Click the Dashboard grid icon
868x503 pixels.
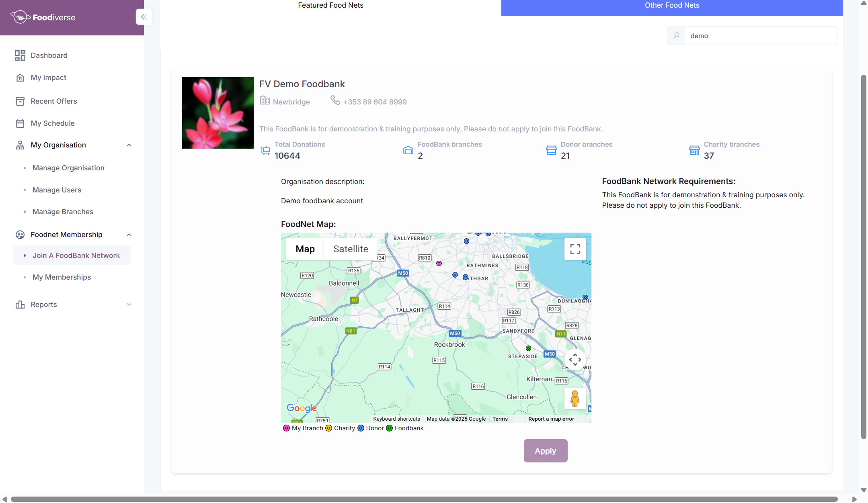click(x=20, y=55)
